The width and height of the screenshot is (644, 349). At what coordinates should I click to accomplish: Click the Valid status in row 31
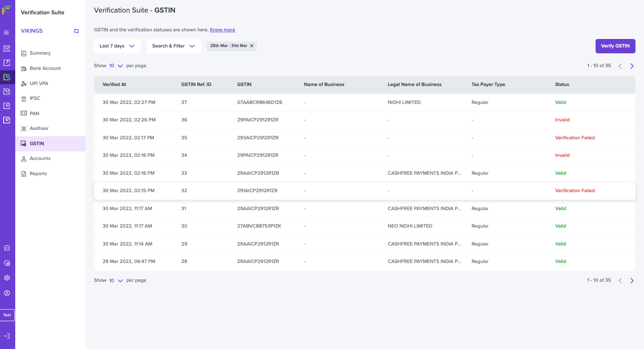561,209
